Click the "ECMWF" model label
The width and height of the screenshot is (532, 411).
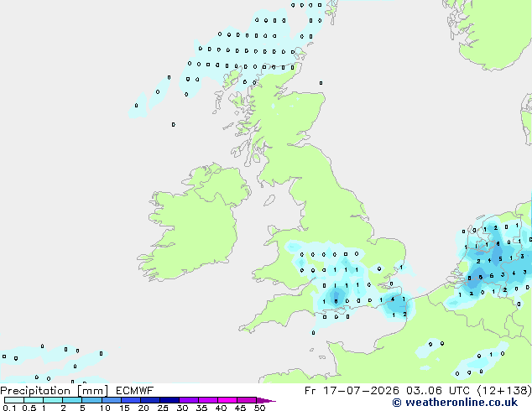tap(135, 391)
